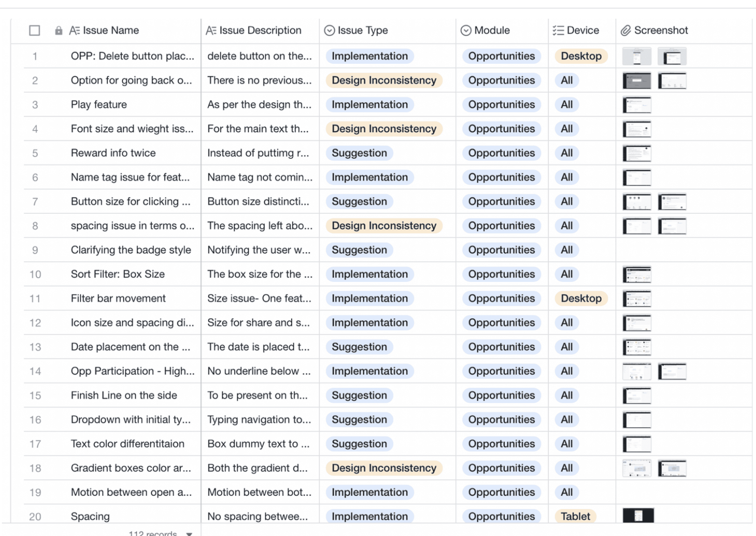Click the Desktop tag in row 1

[x=581, y=56]
